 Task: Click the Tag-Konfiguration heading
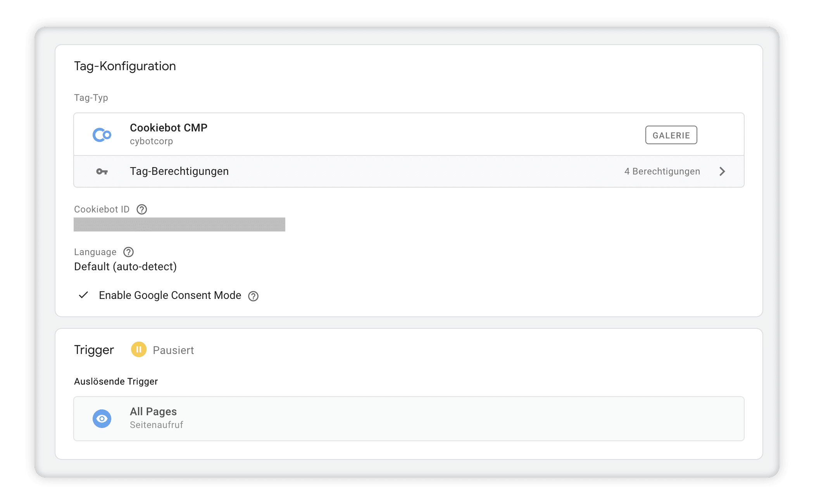(x=125, y=66)
